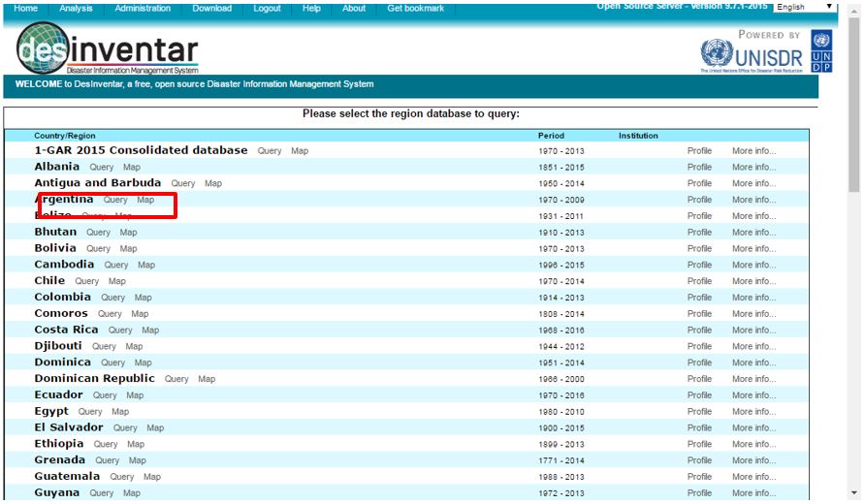The image size is (865, 504).
Task: Open Profile in the Chile row
Action: coord(699,281)
